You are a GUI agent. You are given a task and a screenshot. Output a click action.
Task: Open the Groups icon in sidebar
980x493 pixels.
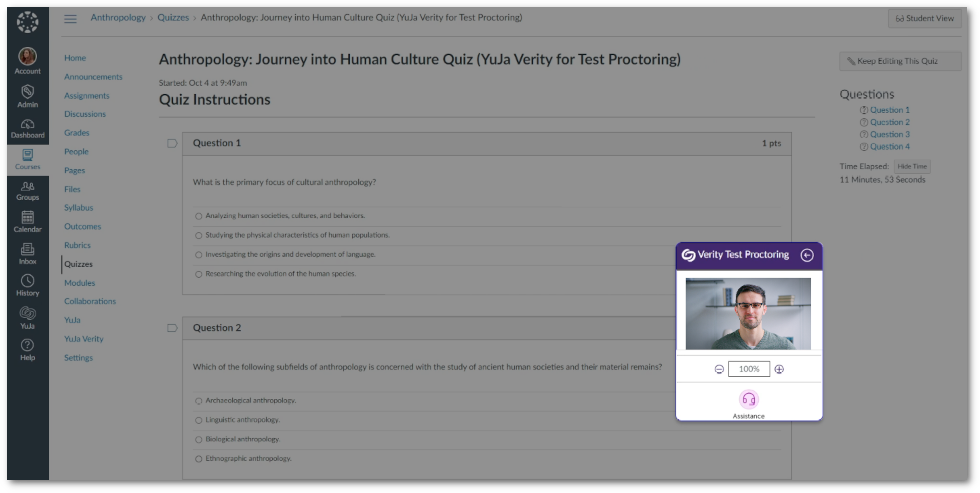click(27, 189)
